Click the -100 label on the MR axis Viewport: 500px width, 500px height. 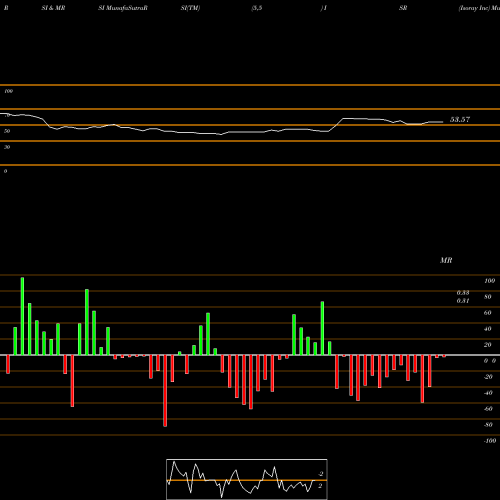490,441
